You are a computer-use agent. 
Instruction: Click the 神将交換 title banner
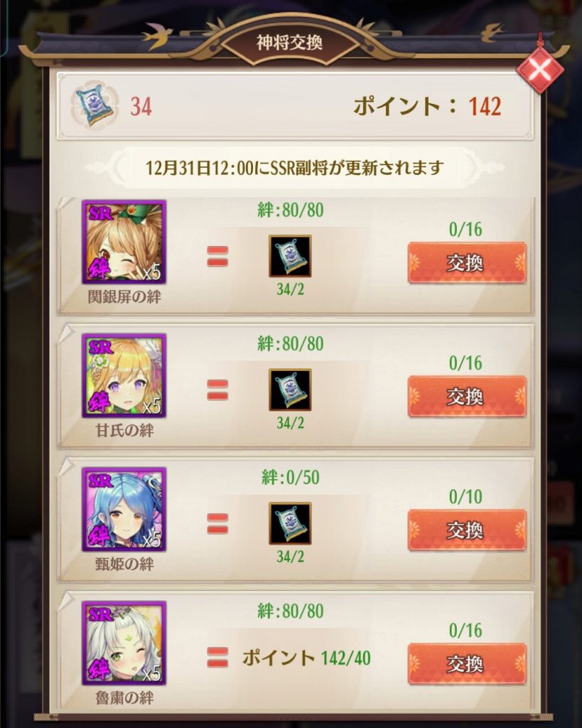pos(290,43)
